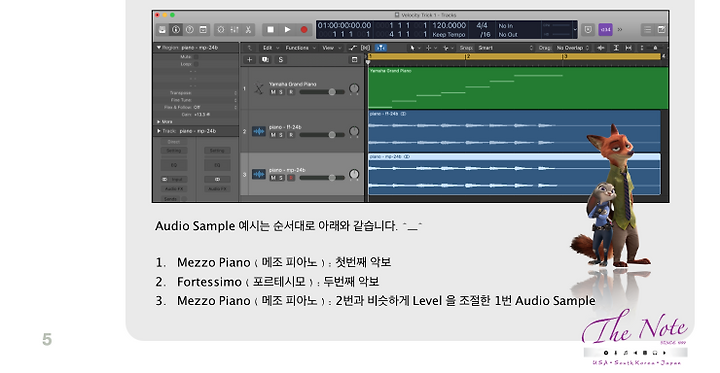Screen dimensions: 720x373
Task: Toggle the Show Flex button
Action: (x=366, y=48)
